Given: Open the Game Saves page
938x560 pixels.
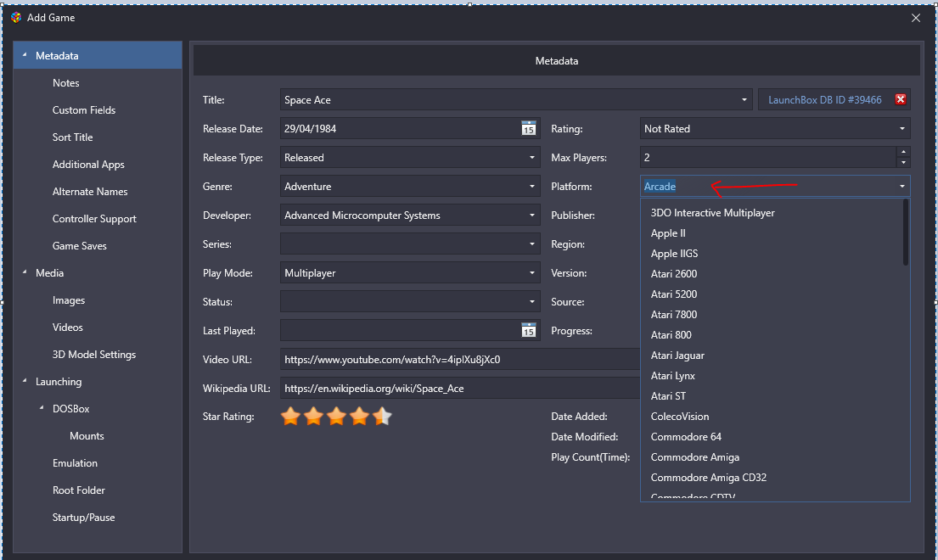Looking at the screenshot, I should coord(80,245).
